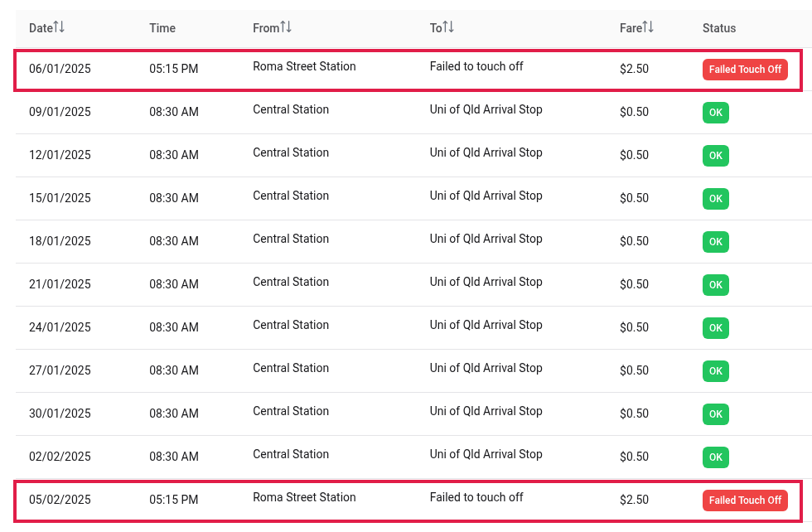Click OK status badge for 18/01/2025 trip

coord(716,241)
